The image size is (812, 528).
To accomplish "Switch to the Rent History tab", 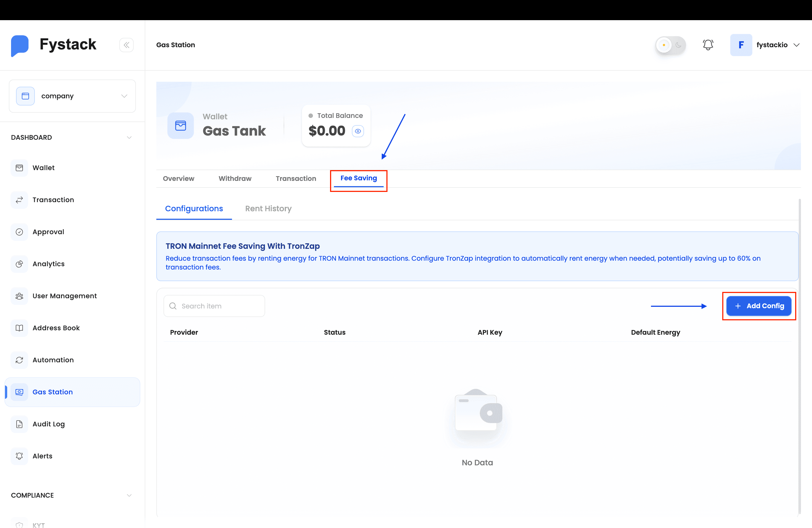I will pos(268,208).
